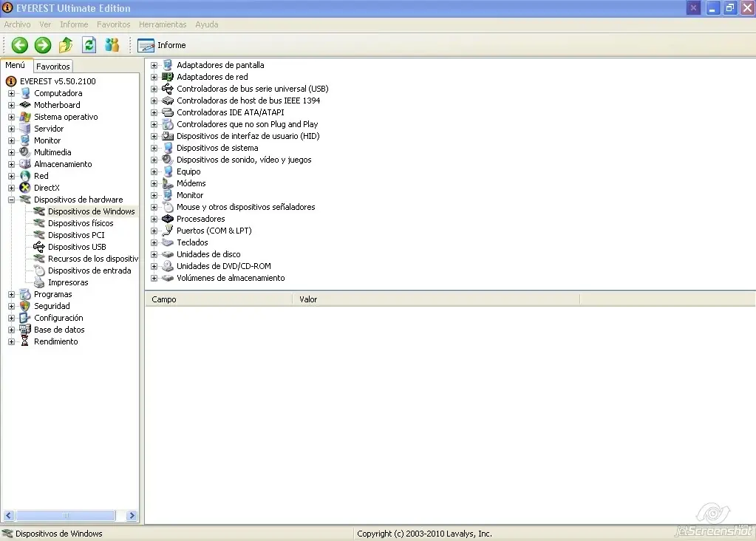
Task: Click the Campo column header
Action: [219, 299]
